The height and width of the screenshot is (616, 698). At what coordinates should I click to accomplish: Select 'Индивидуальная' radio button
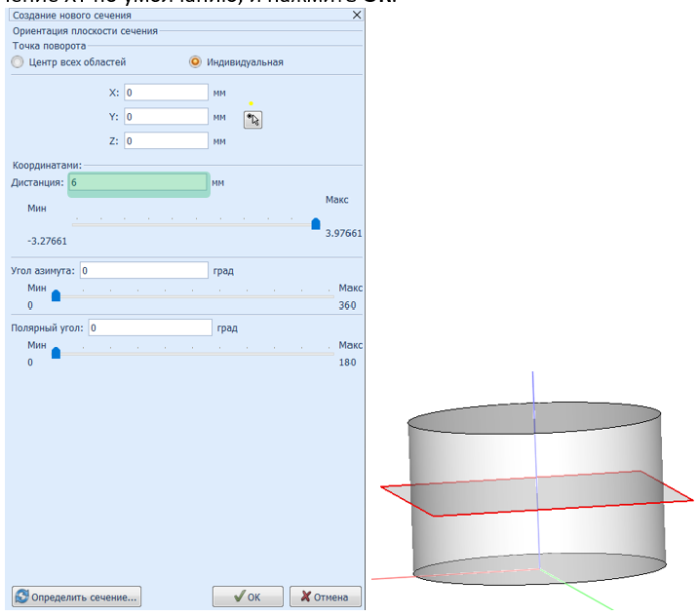point(195,62)
